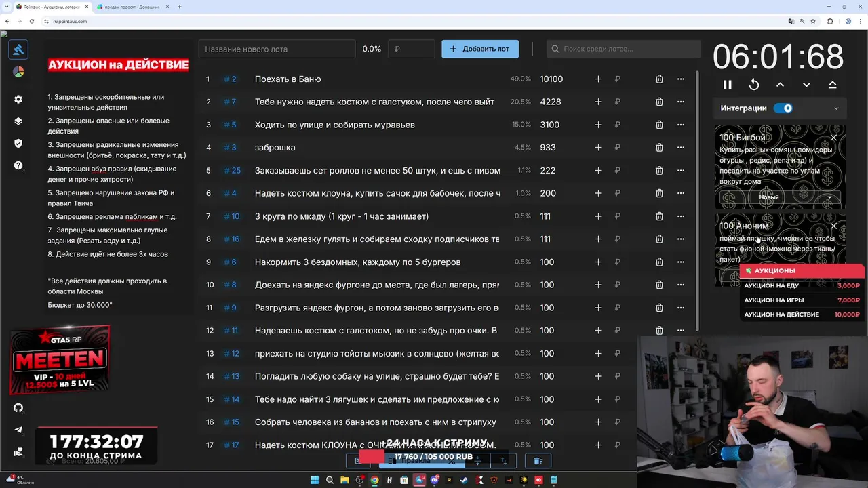Open the Telegram icon in sidebar
868x488 pixels.
coord(18,430)
